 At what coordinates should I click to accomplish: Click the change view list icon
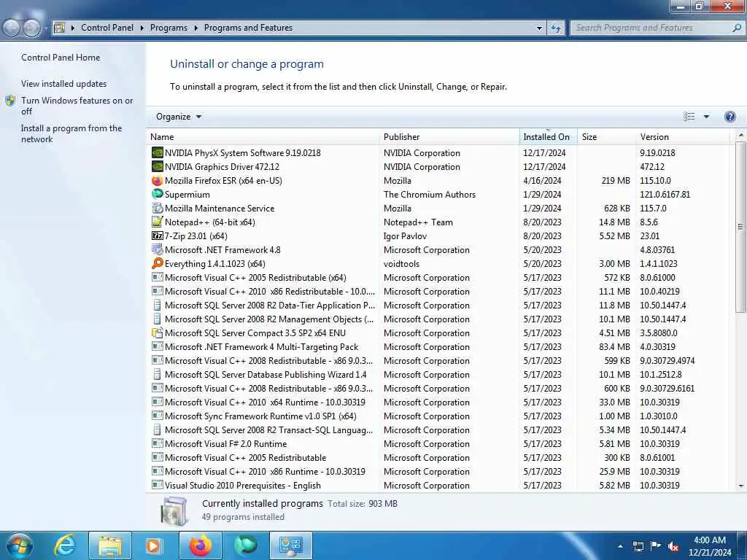point(689,117)
